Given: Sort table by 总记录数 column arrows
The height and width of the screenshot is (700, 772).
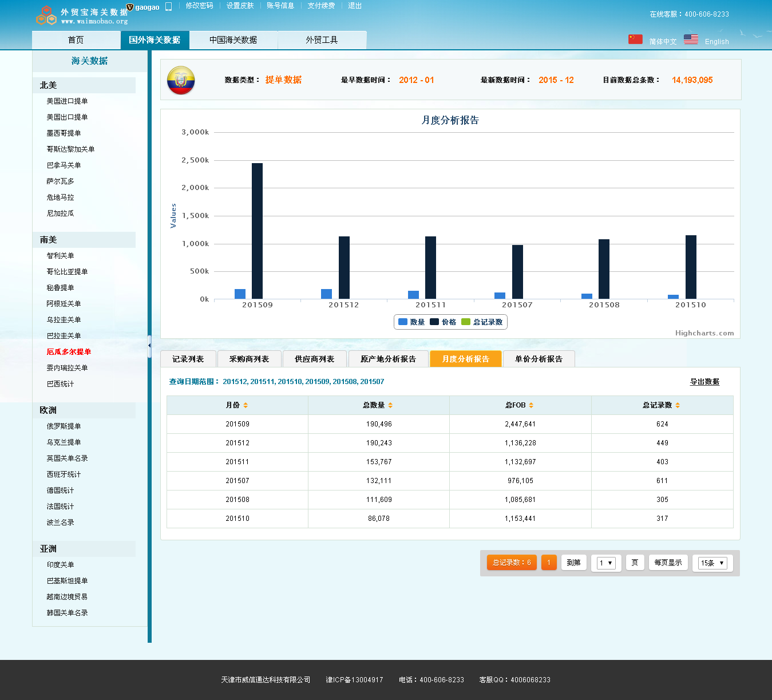Looking at the screenshot, I should [x=678, y=405].
